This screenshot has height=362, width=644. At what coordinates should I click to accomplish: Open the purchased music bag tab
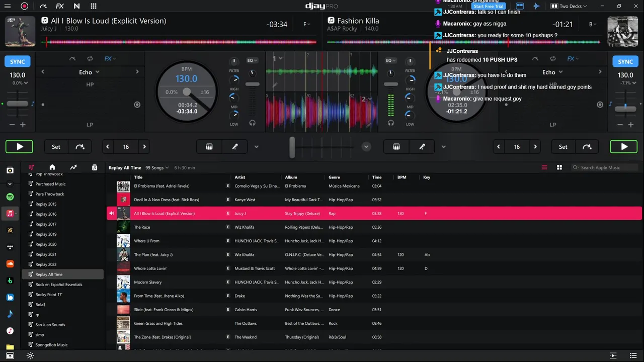(95, 167)
